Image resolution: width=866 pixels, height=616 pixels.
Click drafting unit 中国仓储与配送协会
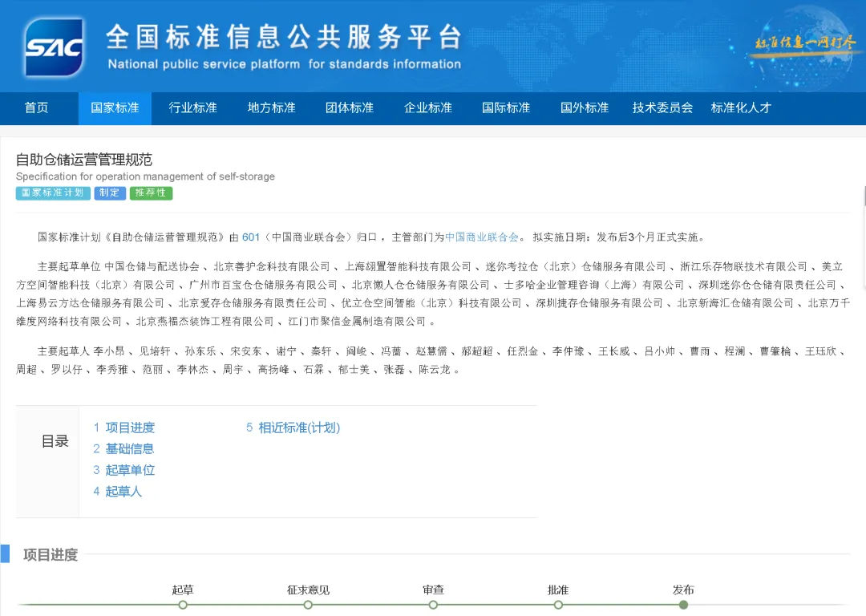pyautogui.click(x=152, y=266)
